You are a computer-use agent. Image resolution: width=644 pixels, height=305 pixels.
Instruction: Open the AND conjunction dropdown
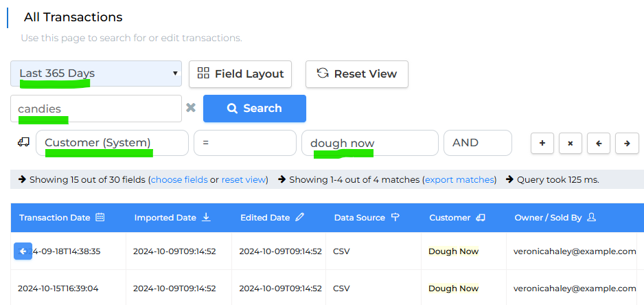tap(478, 143)
